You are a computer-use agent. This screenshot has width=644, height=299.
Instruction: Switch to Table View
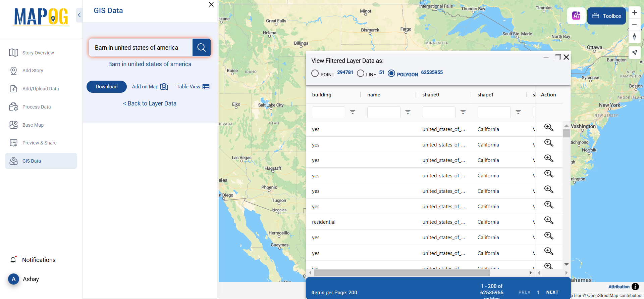[193, 87]
